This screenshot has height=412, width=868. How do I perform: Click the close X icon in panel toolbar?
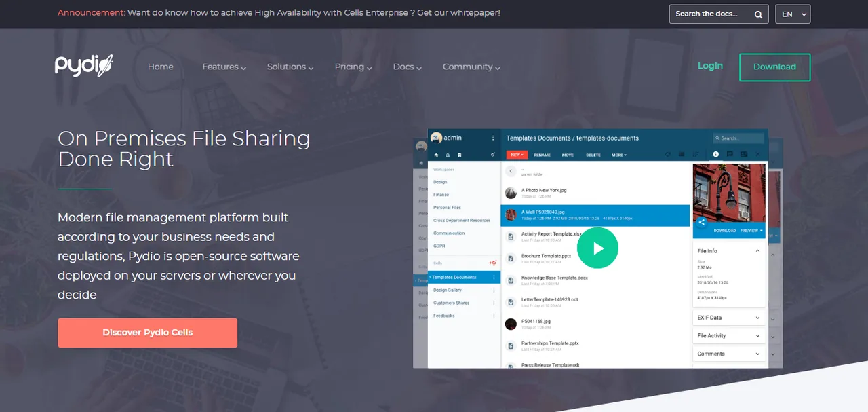(759, 155)
